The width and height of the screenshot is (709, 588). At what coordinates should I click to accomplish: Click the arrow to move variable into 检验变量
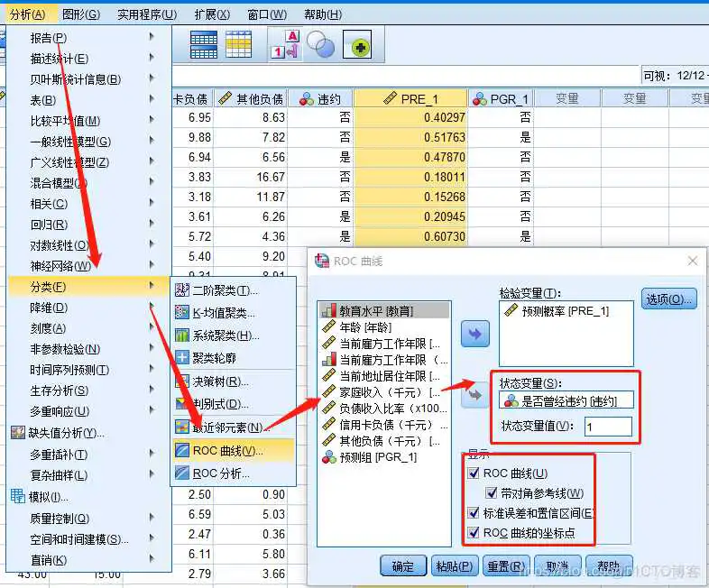[x=474, y=334]
